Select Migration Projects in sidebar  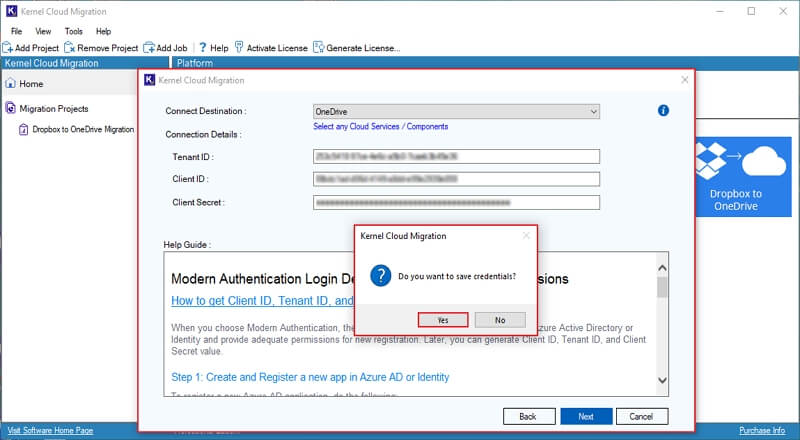54,109
